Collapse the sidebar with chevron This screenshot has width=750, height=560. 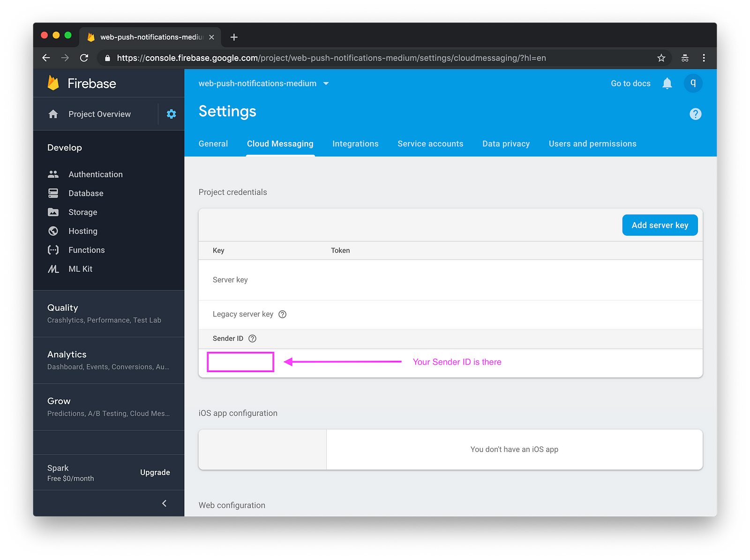(x=164, y=503)
